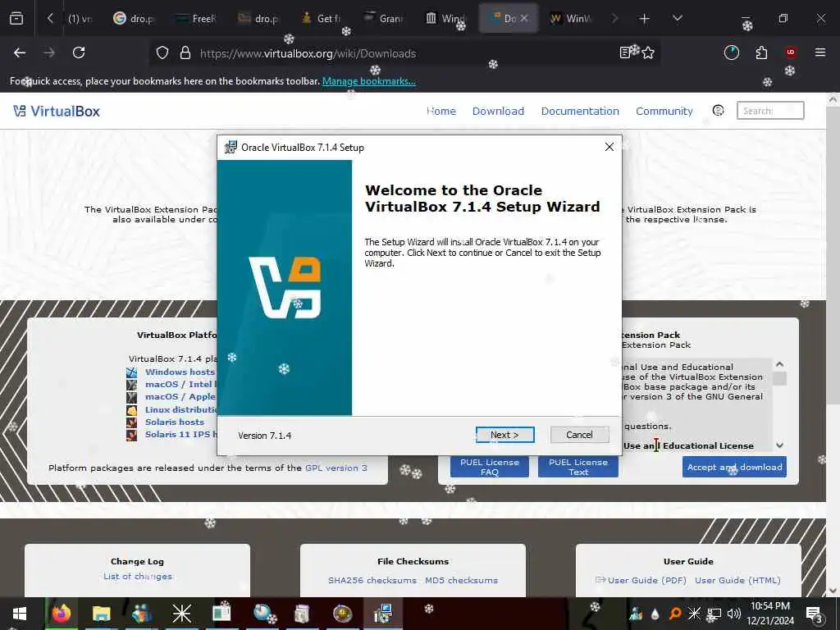This screenshot has width=840, height=630.
Task: Switch to the WinW browser tab
Action: (570, 18)
